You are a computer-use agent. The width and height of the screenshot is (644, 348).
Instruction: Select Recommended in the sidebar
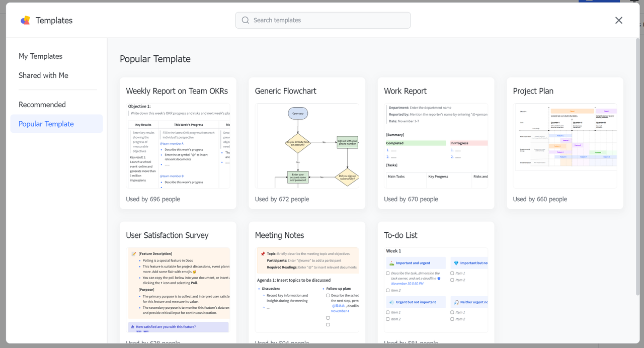tap(42, 105)
